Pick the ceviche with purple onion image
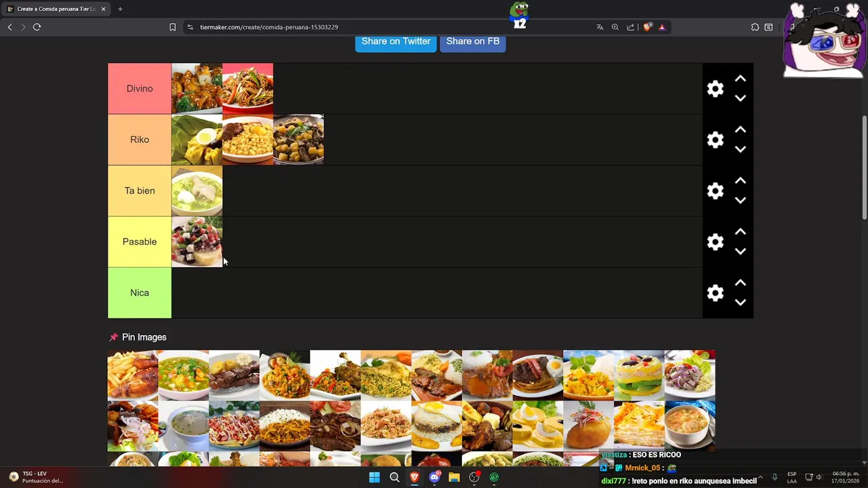Screen dimensions: 868x488 click(x=690, y=375)
